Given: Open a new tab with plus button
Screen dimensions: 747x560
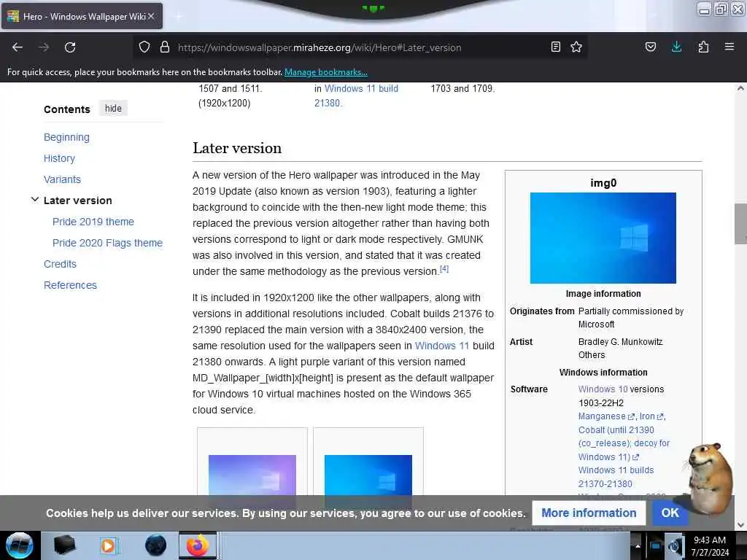Looking at the screenshot, I should tap(178, 17).
